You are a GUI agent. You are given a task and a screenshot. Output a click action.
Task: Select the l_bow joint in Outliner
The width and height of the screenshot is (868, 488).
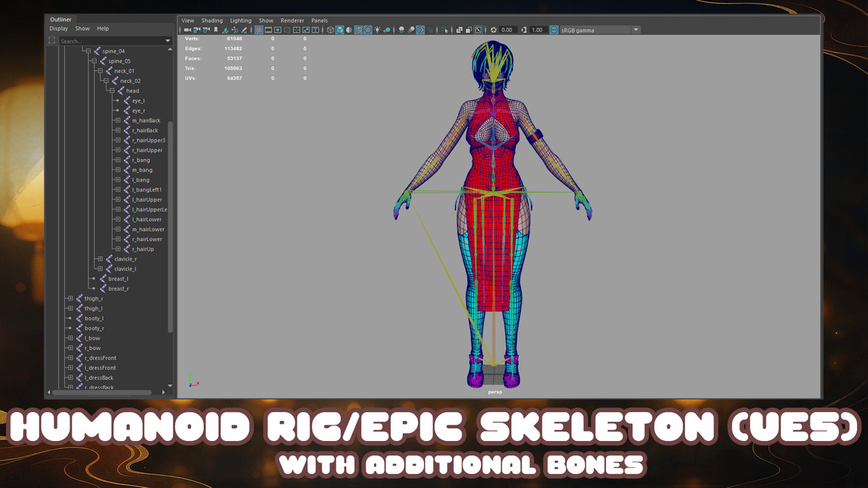tap(93, 338)
